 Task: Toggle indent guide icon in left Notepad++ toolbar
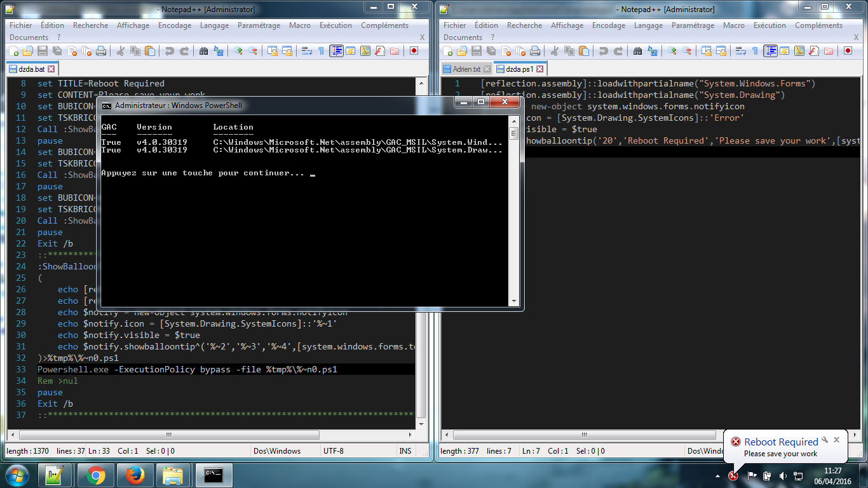336,51
